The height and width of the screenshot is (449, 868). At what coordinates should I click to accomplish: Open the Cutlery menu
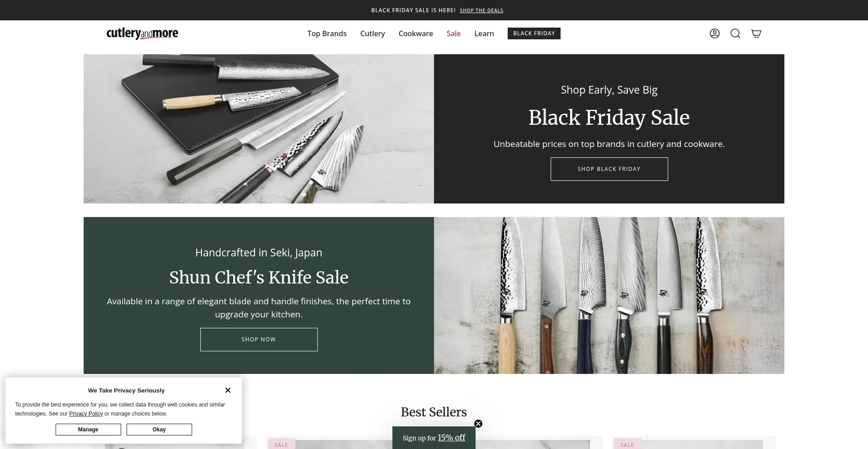[373, 33]
